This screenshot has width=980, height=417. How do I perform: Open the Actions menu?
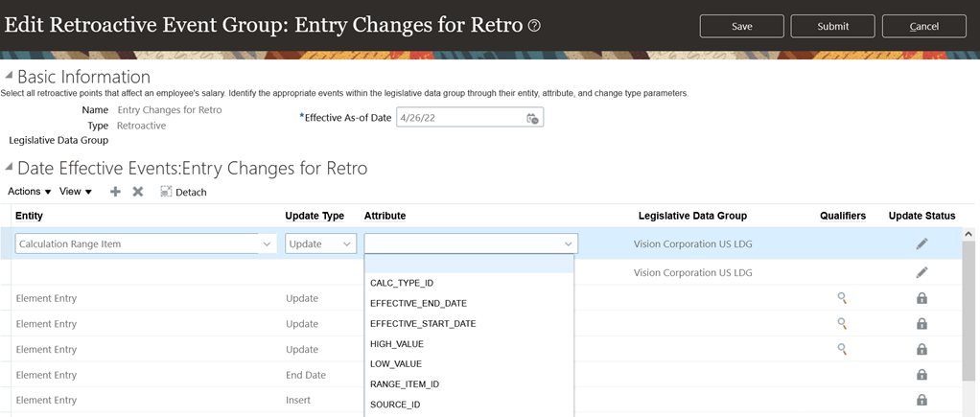click(x=30, y=192)
